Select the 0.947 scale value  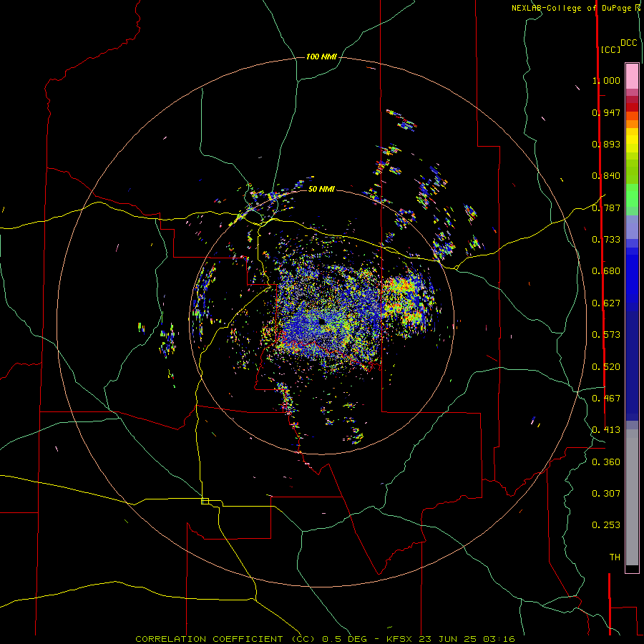(x=606, y=112)
